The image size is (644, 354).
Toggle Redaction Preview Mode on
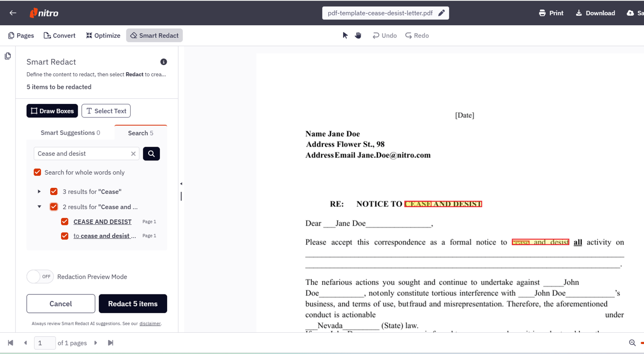coord(40,277)
